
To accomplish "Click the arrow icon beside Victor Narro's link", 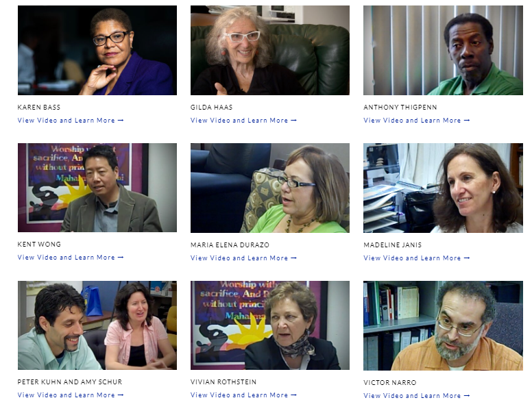I will click(467, 396).
